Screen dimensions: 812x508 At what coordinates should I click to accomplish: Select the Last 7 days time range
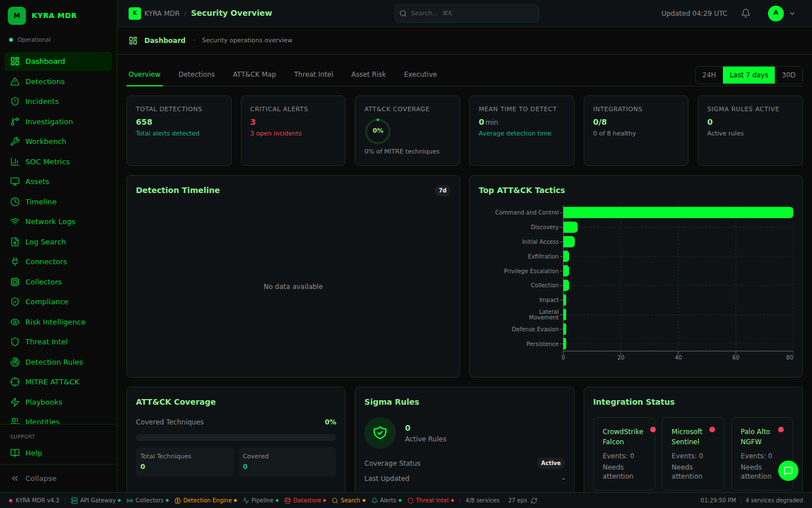(748, 75)
